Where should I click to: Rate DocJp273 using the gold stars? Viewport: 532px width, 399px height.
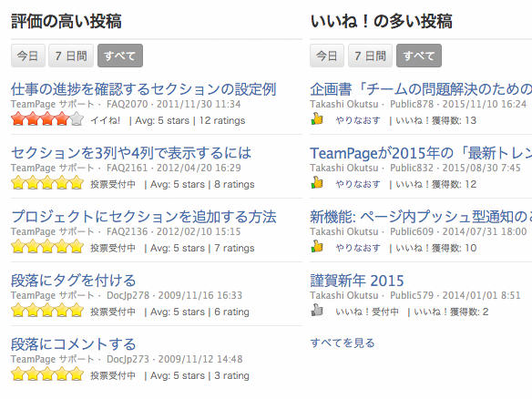(47, 374)
